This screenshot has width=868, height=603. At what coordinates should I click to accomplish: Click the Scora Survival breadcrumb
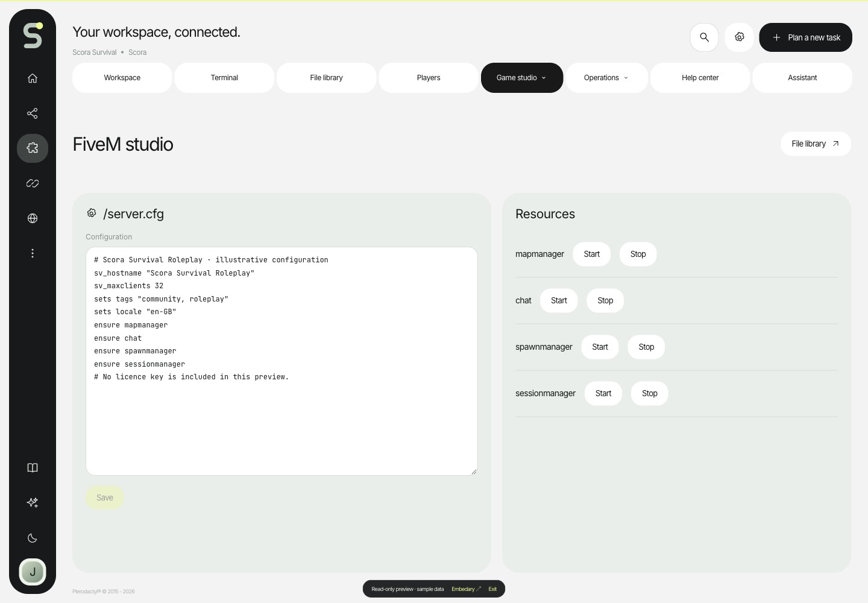pyautogui.click(x=95, y=52)
